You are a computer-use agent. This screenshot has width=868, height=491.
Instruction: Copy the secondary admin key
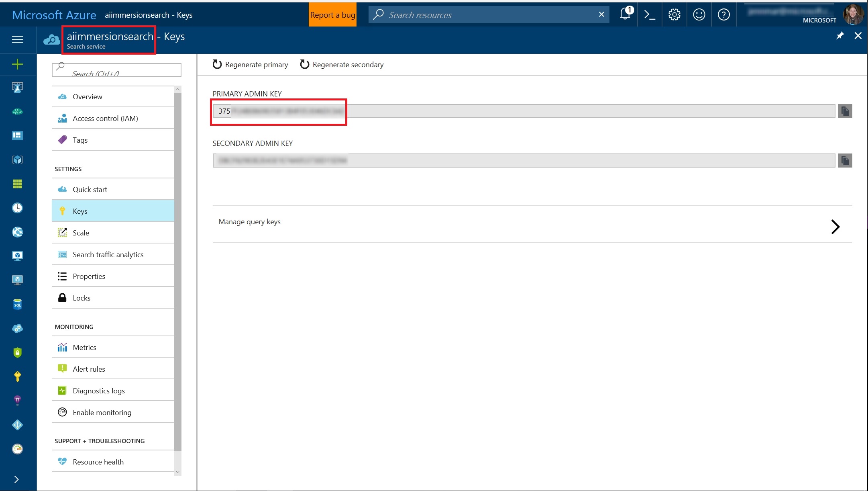tap(845, 160)
